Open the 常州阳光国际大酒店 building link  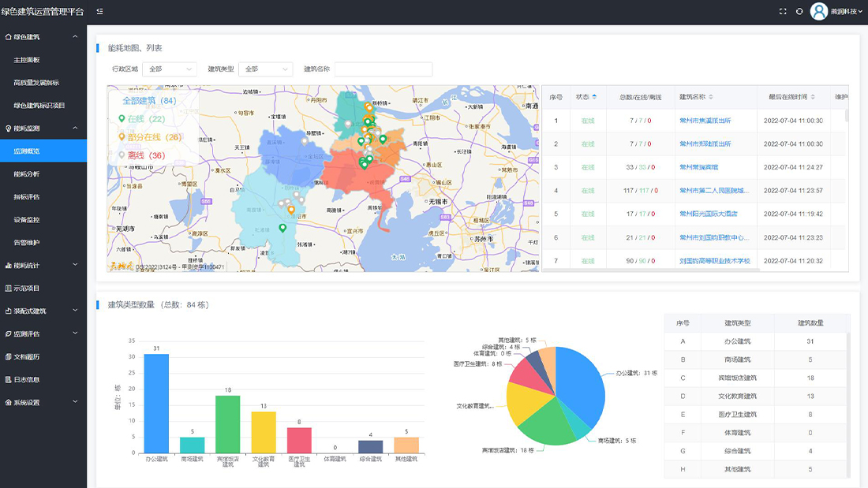[x=709, y=214]
